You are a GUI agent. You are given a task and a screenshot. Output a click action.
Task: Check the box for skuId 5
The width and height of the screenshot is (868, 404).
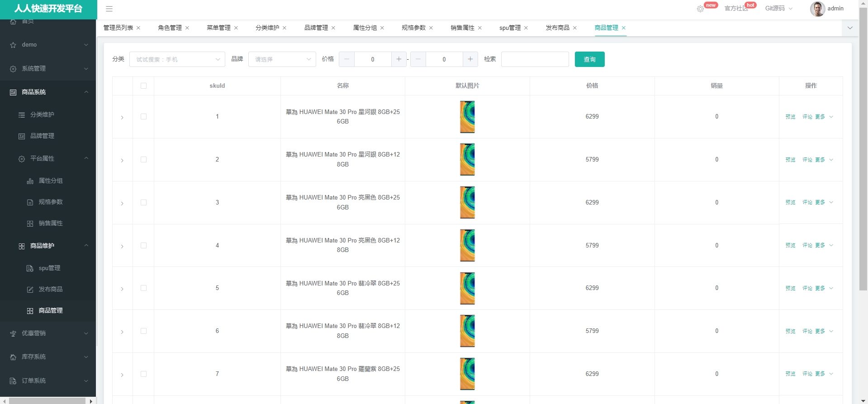click(144, 288)
